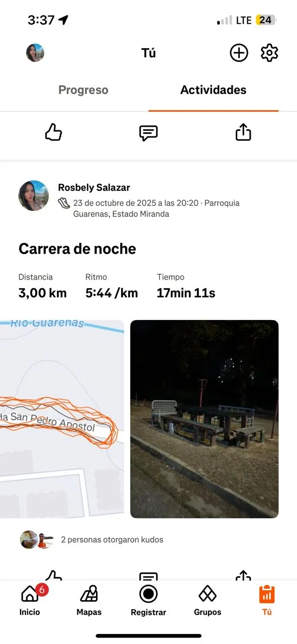
Task: Open the Mapas tab
Action: [89, 600]
